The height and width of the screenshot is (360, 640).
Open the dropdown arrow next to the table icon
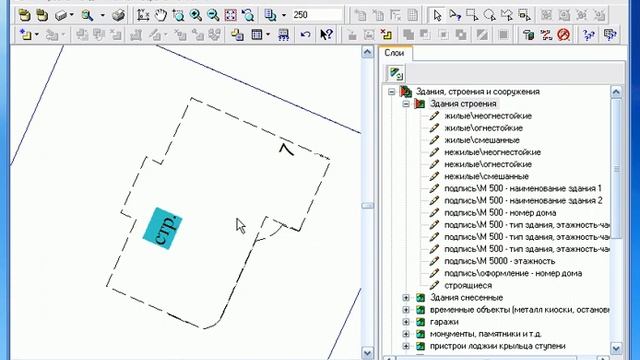(268, 35)
